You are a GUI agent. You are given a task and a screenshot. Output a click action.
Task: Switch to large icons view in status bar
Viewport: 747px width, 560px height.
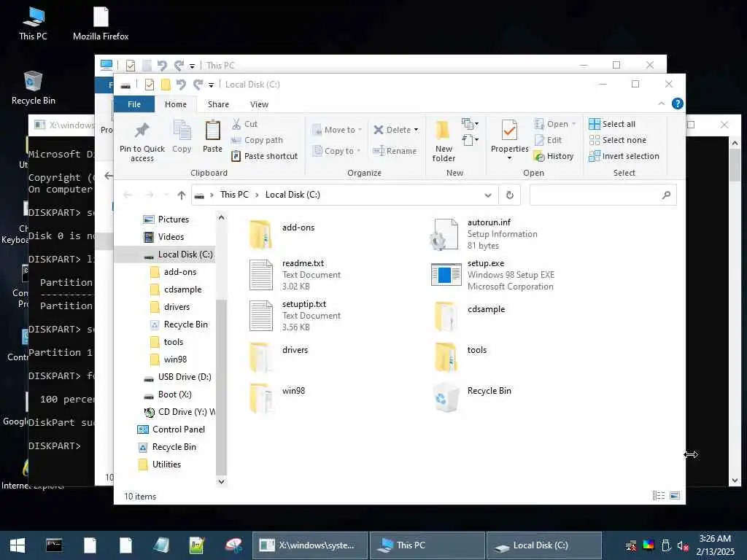pyautogui.click(x=675, y=496)
